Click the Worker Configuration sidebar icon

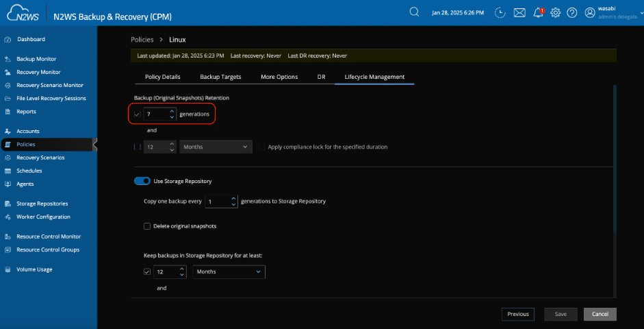7,217
